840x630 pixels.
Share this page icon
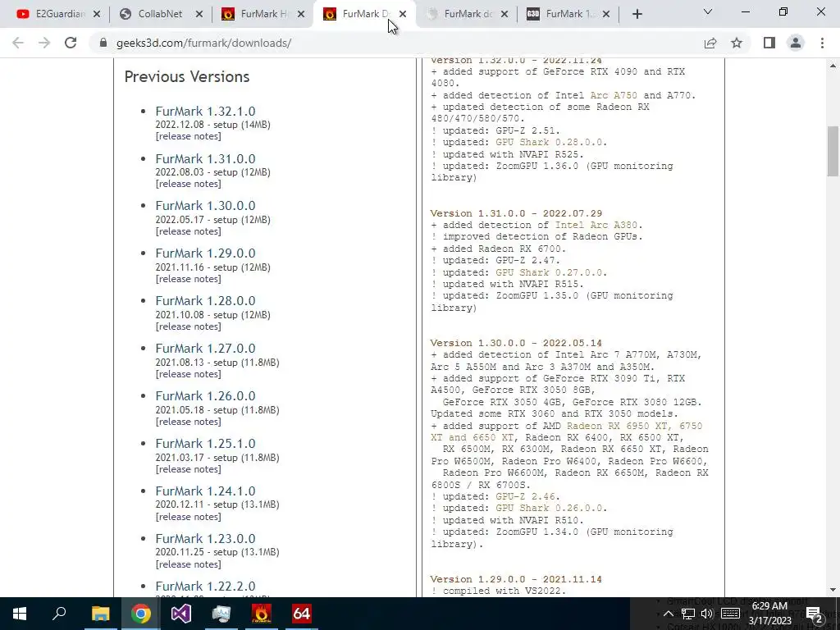(x=710, y=43)
